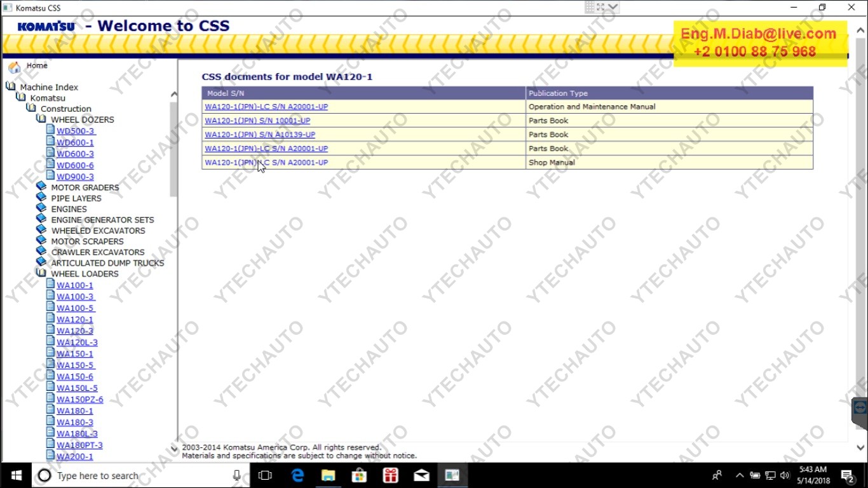Click sidebar scrollbar up arrow
Viewport: 868px width, 488px height.
(174, 94)
